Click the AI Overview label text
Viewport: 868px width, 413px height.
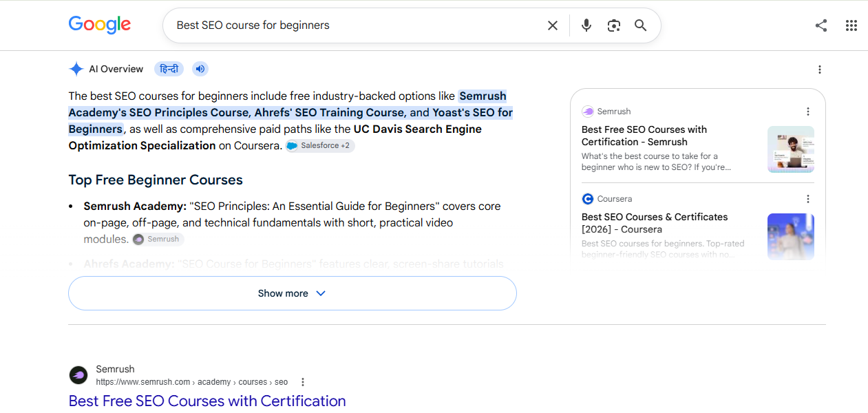point(116,69)
